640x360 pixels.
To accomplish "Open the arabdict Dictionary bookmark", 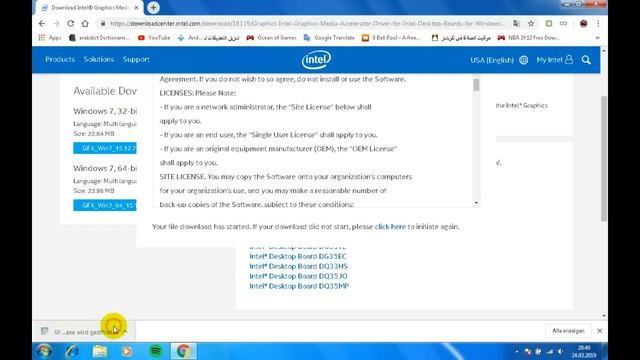I will click(x=99, y=38).
